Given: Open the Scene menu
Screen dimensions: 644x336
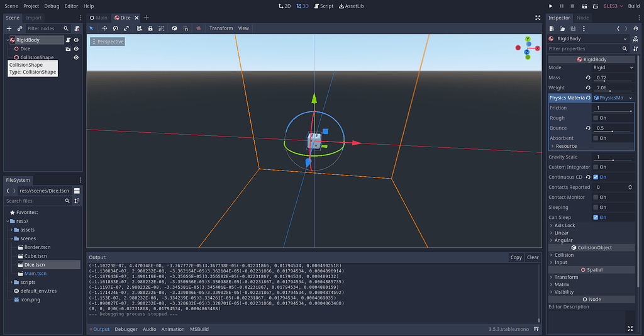Looking at the screenshot, I should pyautogui.click(x=11, y=6).
